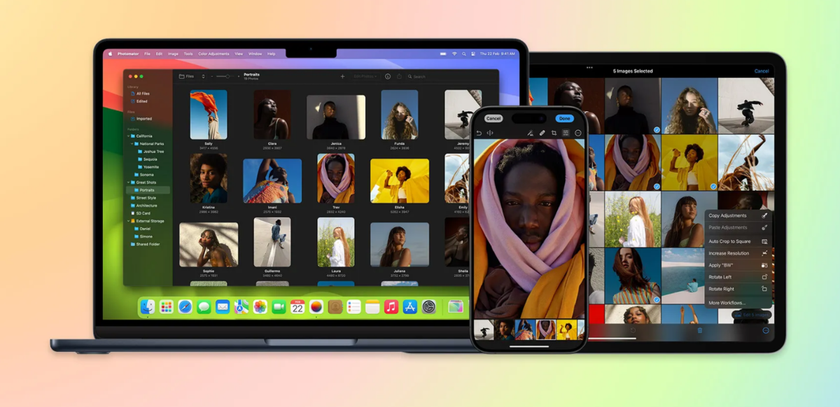Click the info icon in Photomator toolbar
The width and height of the screenshot is (840, 407).
pos(388,77)
